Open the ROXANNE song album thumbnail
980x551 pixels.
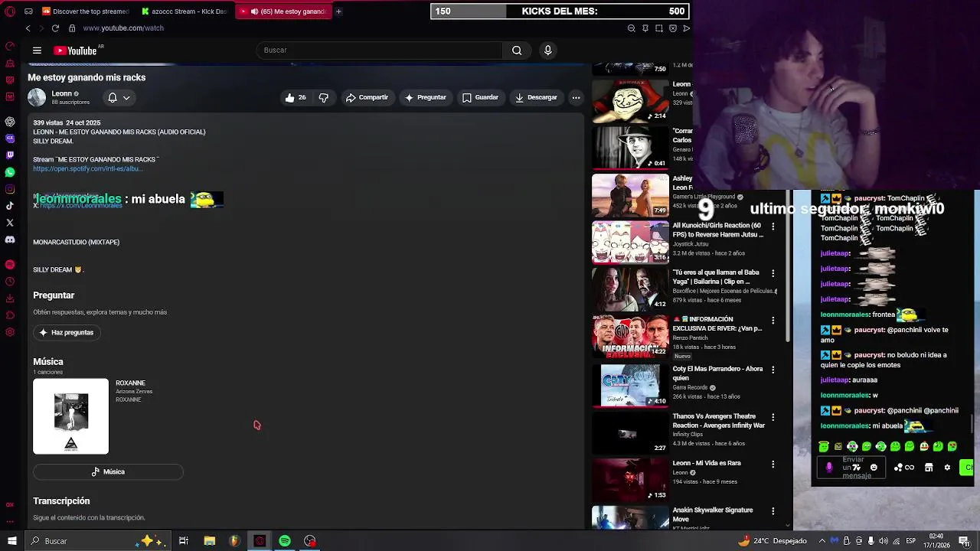coord(71,416)
